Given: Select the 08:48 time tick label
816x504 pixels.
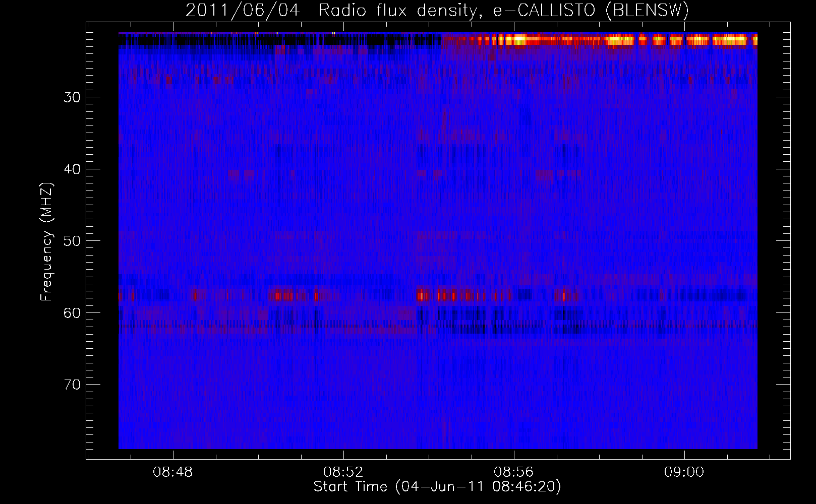Looking at the screenshot, I should (x=173, y=472).
